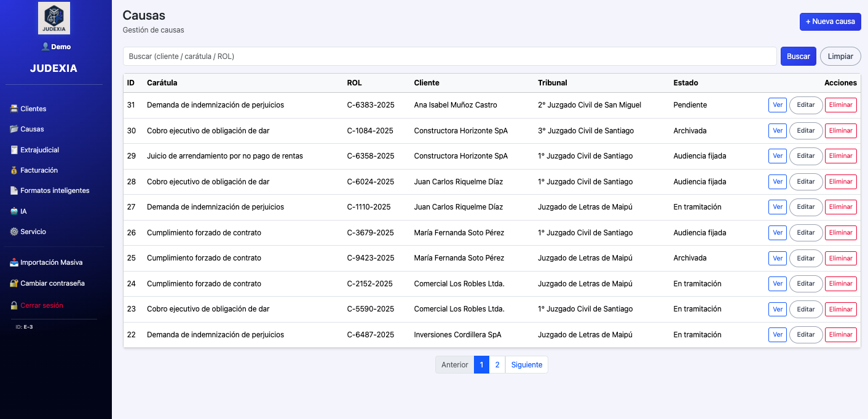Focus the cliente/carátula/ROL search field
The image size is (868, 419).
[x=449, y=56]
